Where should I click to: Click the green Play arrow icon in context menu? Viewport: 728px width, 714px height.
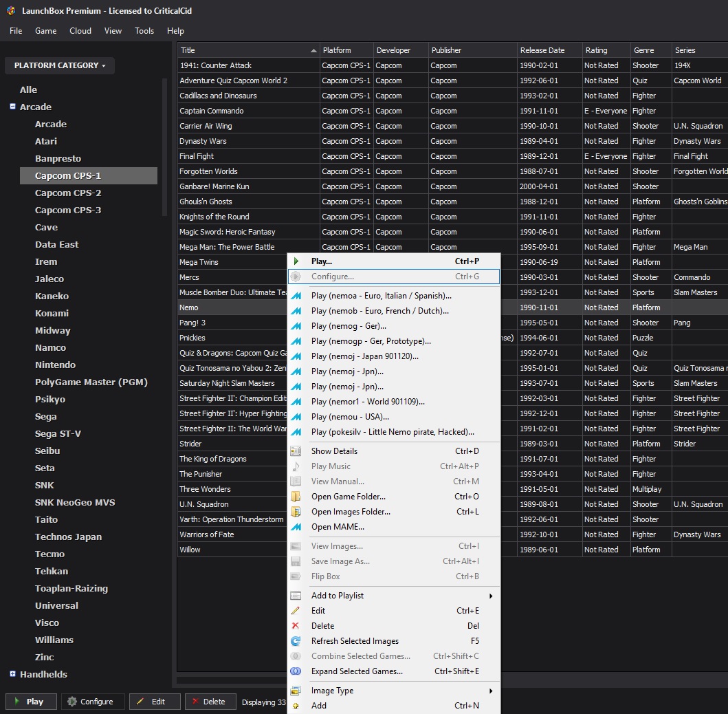(296, 261)
